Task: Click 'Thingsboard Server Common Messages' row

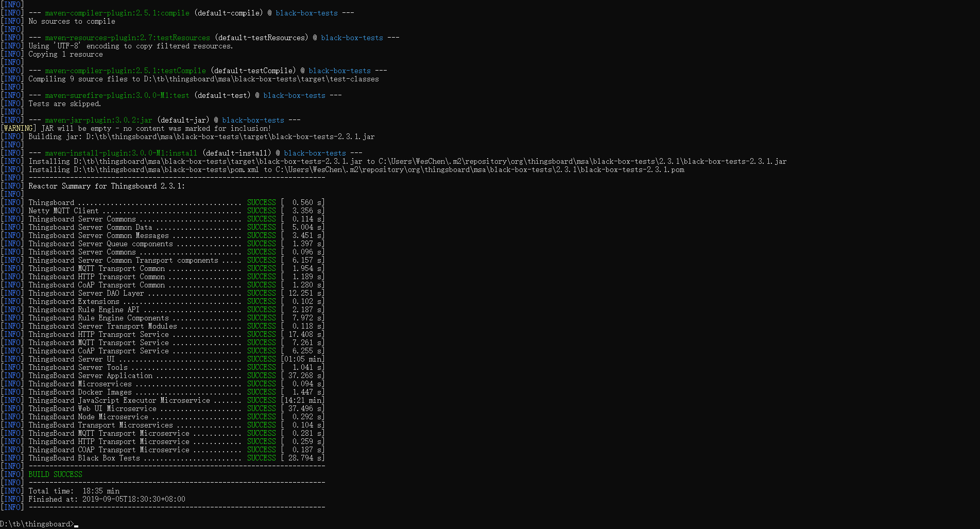Action: [163, 235]
